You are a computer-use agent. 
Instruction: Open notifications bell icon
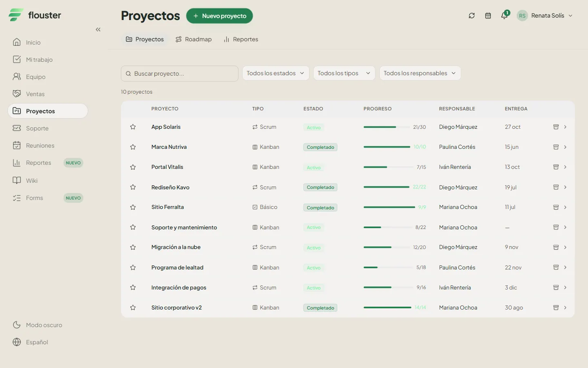coord(504,16)
